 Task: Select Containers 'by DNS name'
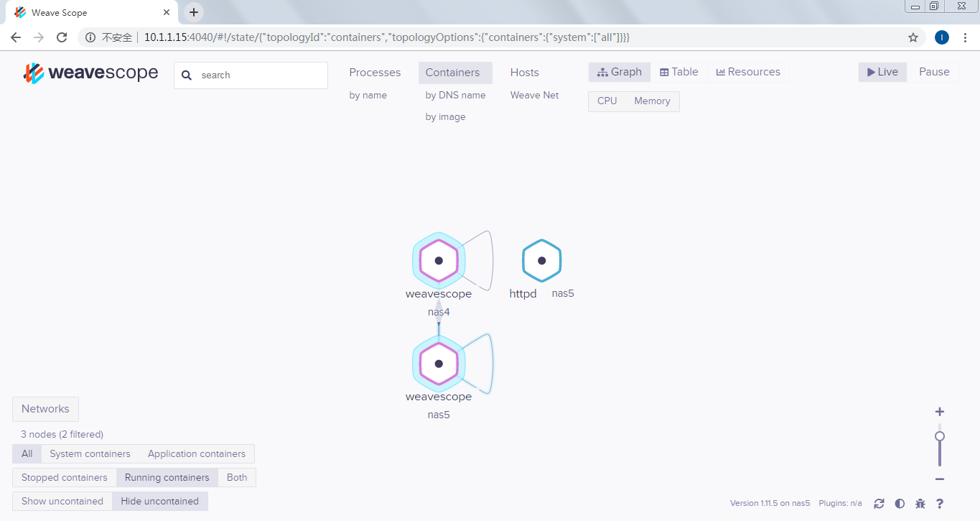(455, 95)
